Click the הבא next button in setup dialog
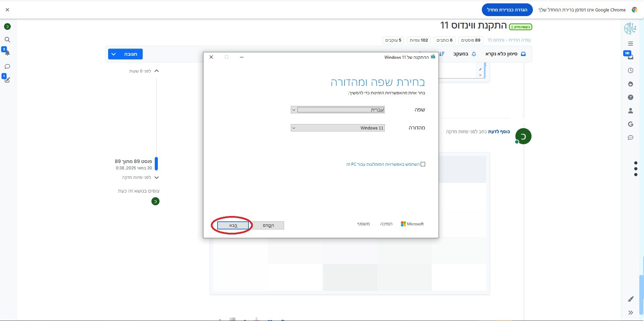This screenshot has height=321, width=644. pos(233,225)
